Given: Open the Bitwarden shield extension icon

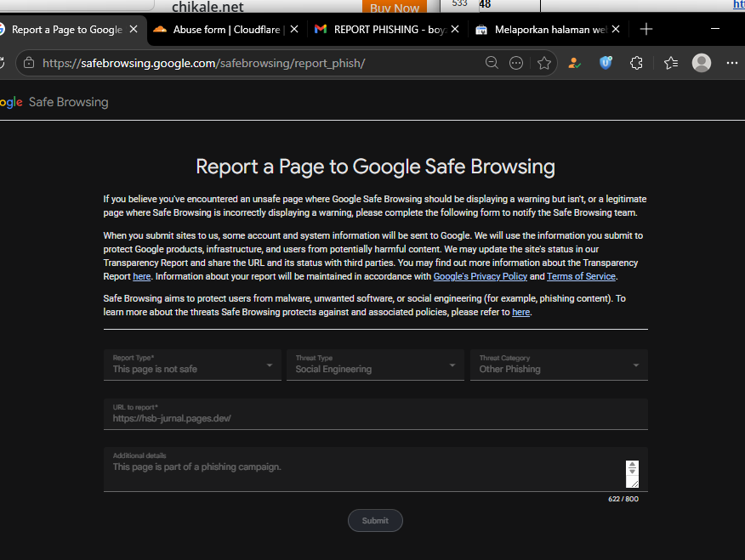Looking at the screenshot, I should coord(606,63).
